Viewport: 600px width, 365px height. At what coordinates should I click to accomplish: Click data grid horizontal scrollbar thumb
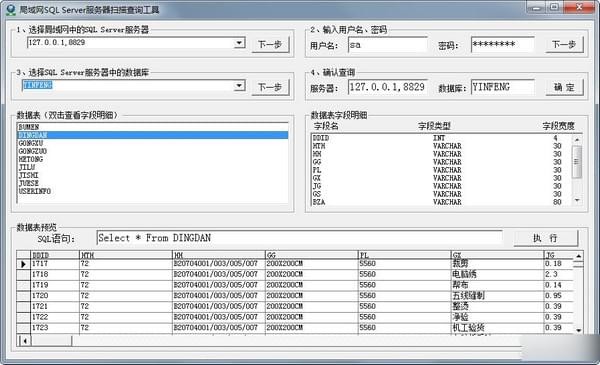click(x=51, y=341)
